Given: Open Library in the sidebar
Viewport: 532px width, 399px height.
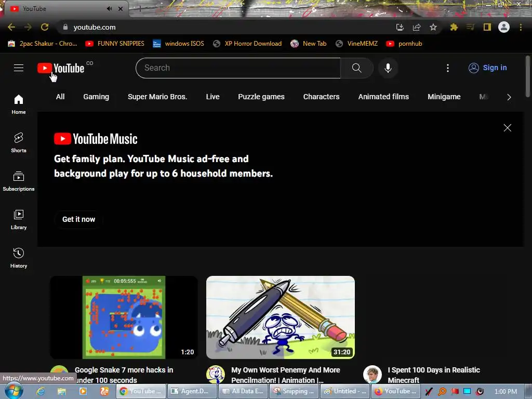Looking at the screenshot, I should (x=19, y=220).
